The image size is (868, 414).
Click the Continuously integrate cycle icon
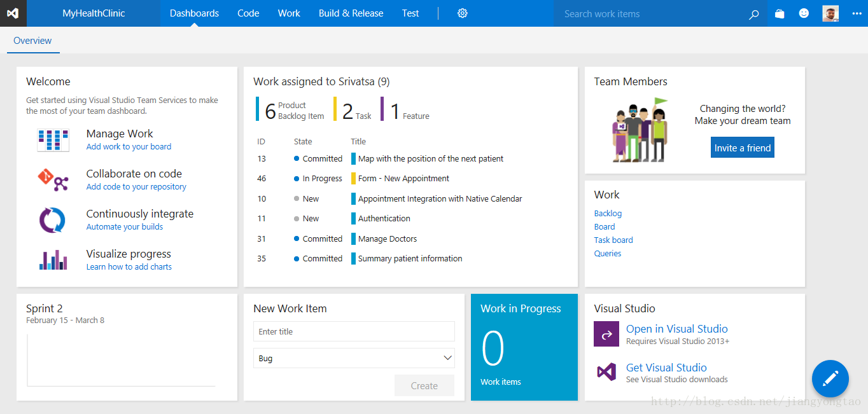(52, 220)
